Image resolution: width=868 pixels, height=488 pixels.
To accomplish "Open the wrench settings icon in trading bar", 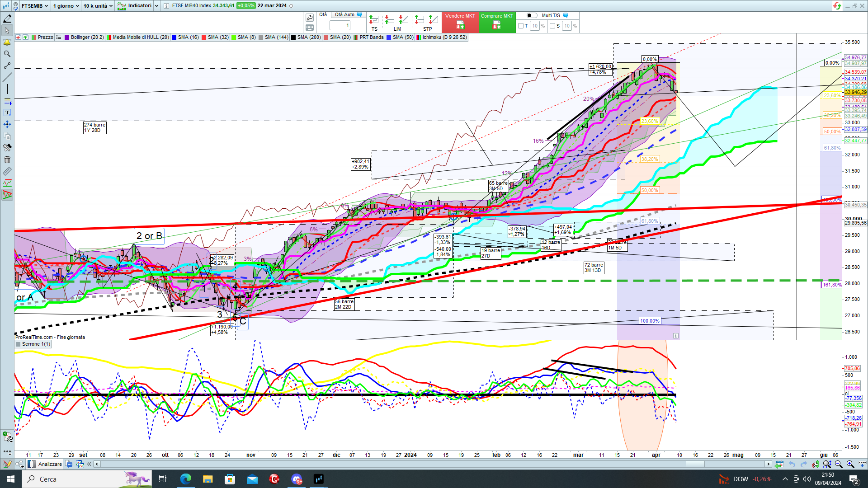I will (310, 18).
